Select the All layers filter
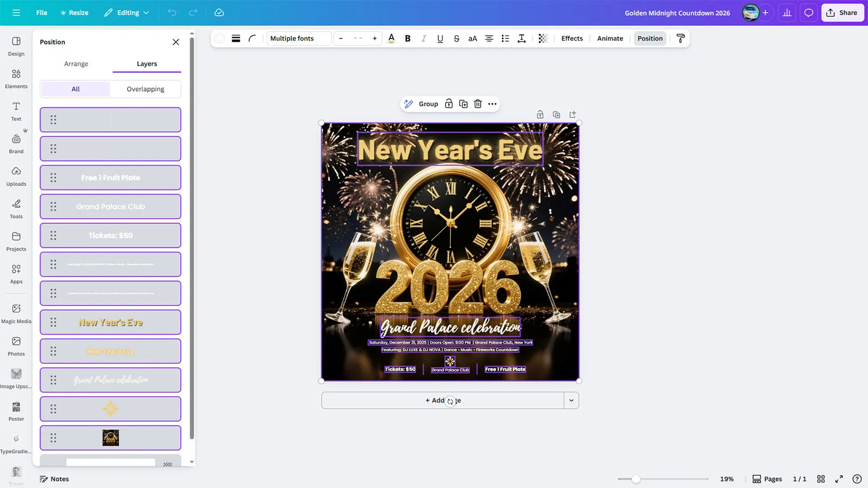This screenshot has height=488, width=868. point(75,89)
